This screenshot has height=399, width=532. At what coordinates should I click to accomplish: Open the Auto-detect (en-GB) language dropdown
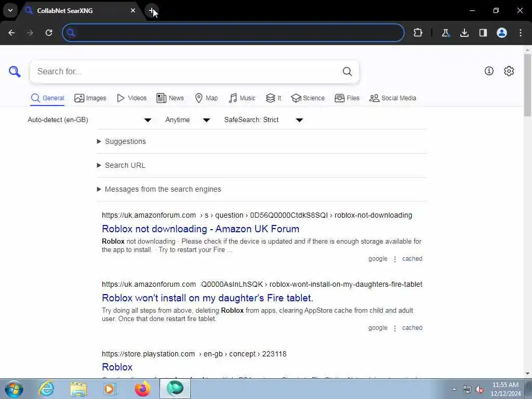click(89, 120)
